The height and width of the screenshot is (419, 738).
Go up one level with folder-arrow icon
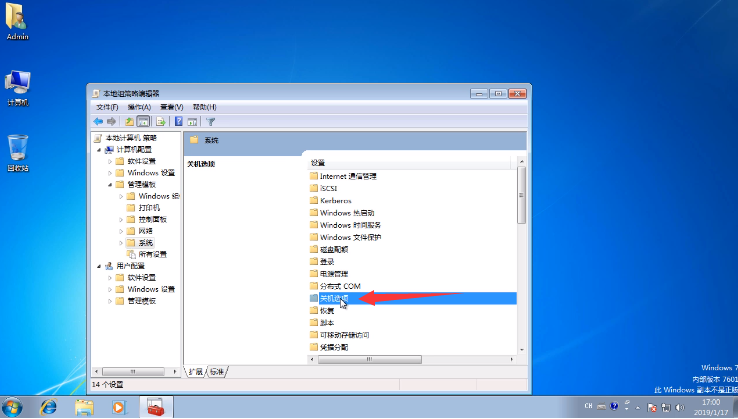click(129, 121)
